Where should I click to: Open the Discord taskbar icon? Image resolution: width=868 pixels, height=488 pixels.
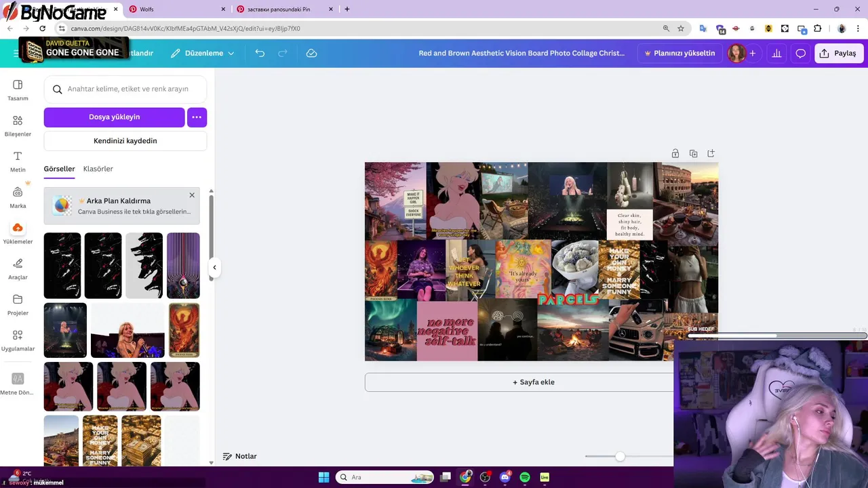505,477
